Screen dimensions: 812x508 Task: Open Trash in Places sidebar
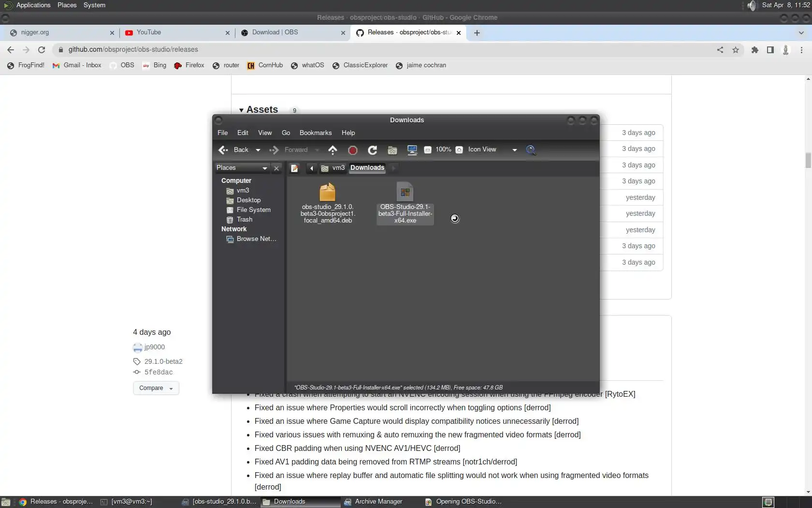(x=244, y=220)
